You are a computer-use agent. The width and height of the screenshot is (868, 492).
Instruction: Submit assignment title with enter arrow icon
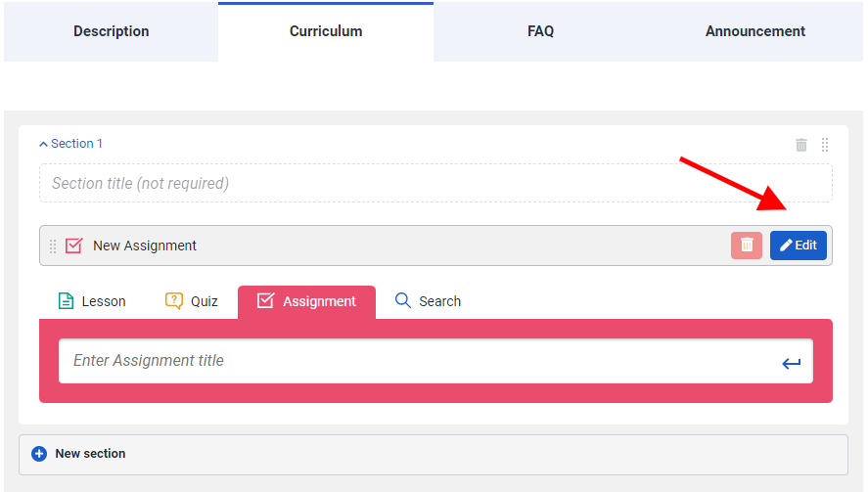(792, 364)
